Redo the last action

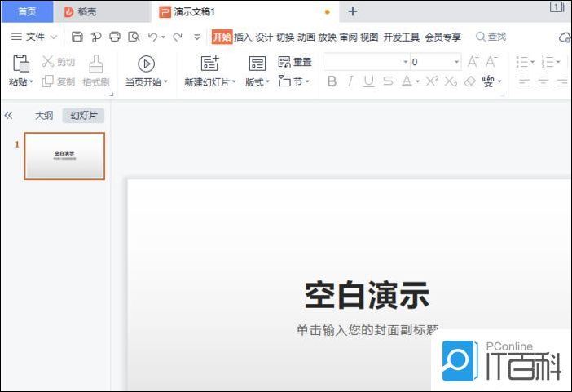coord(178,37)
